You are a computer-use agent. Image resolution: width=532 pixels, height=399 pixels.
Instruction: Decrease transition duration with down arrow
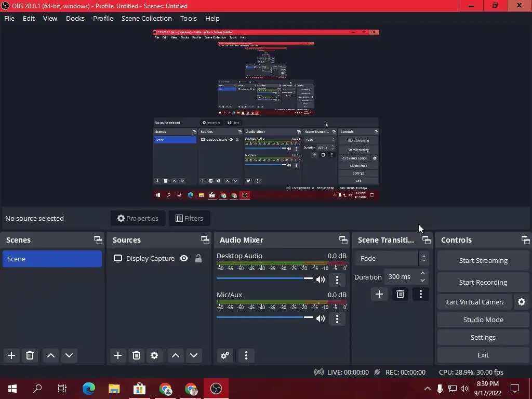point(422,281)
